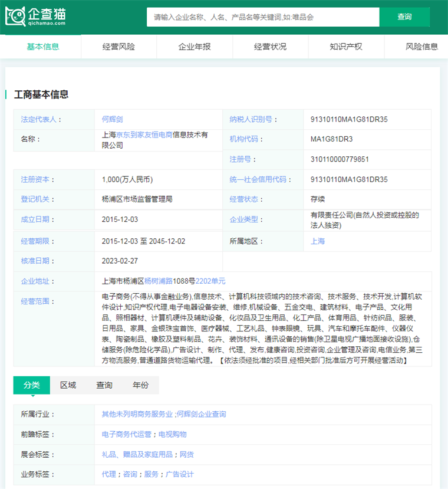Click the 纳税人识别号 label link
The image size is (448, 489).
tap(251, 119)
